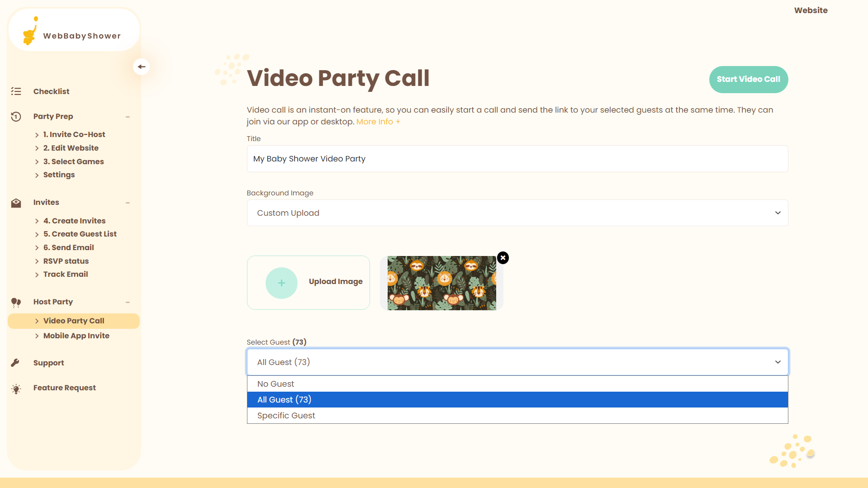Choose No Guest option
Viewport: 868px width, 488px height.
click(517, 384)
